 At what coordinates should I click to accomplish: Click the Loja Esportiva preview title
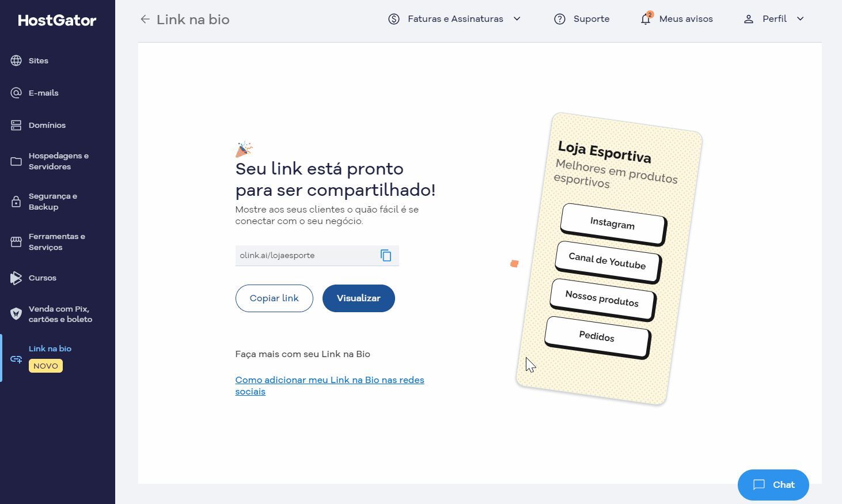tap(605, 153)
